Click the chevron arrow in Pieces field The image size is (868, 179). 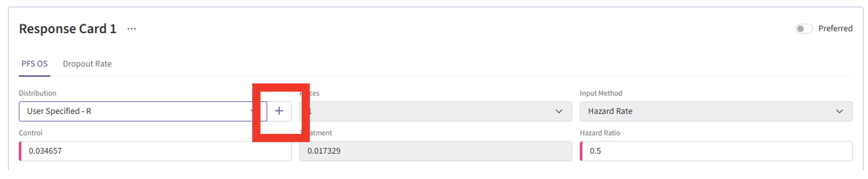[x=559, y=111]
